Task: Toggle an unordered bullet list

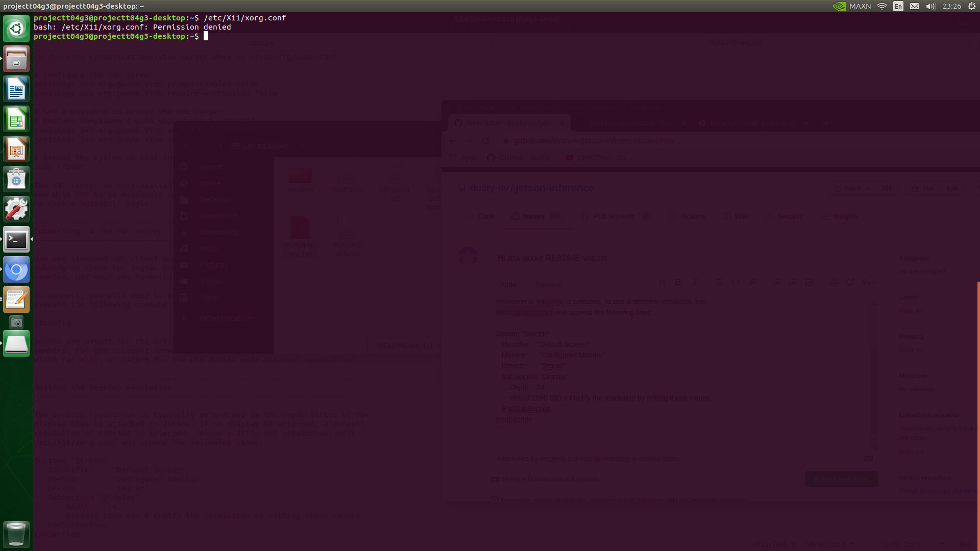Action: point(776,282)
